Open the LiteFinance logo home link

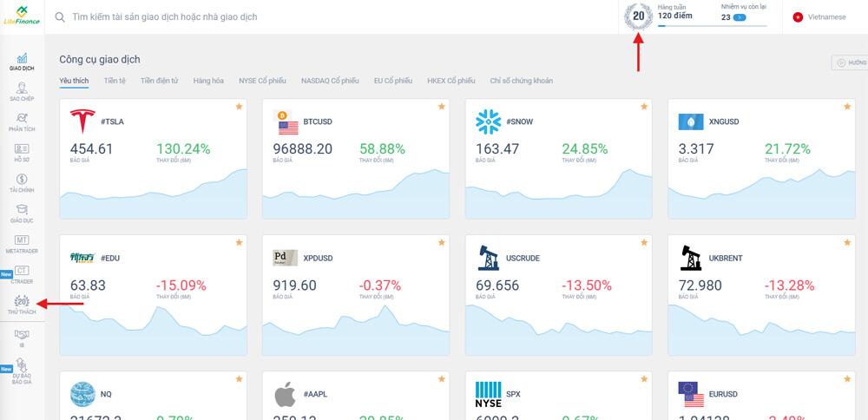click(22, 15)
